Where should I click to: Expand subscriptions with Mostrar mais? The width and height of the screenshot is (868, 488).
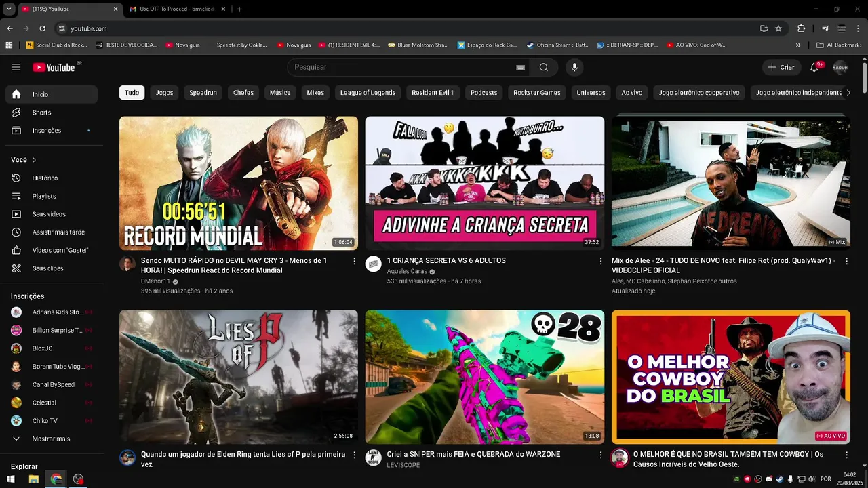point(52,439)
